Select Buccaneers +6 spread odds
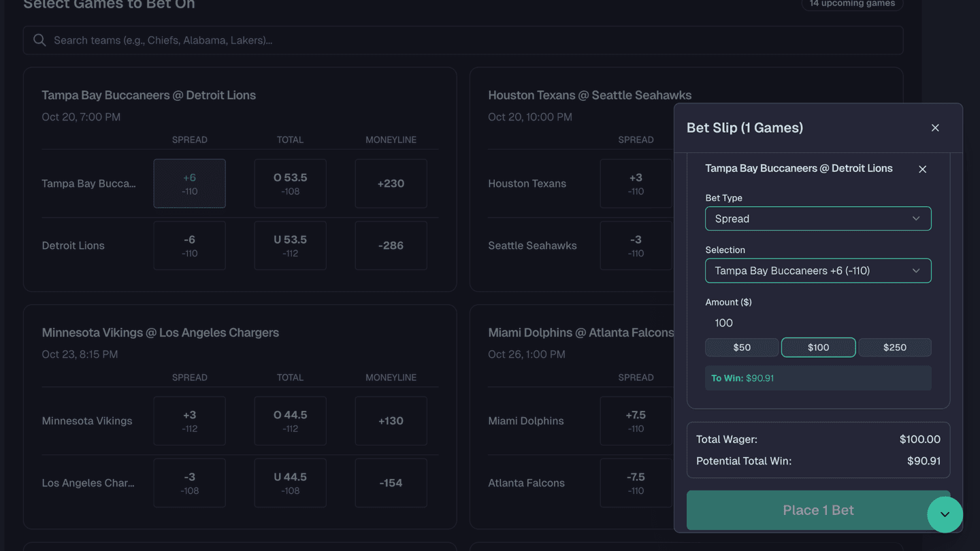This screenshot has height=551, width=980. [189, 183]
